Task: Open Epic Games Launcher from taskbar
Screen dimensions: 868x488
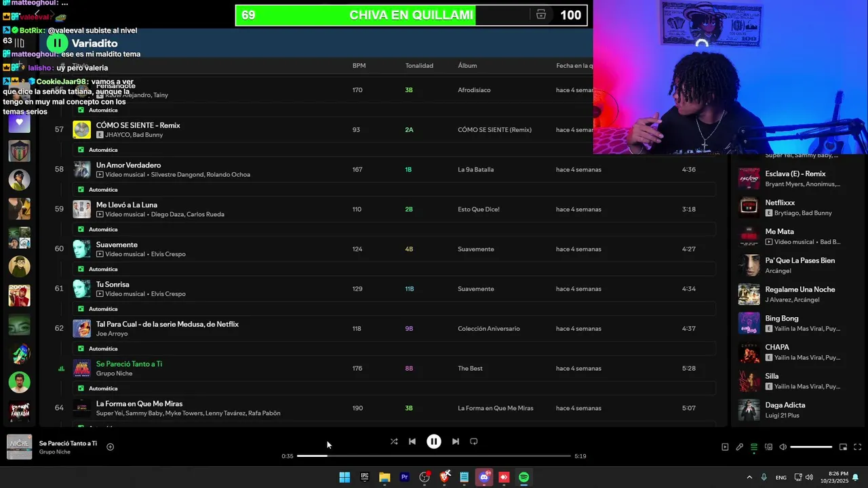Action: 365,477
